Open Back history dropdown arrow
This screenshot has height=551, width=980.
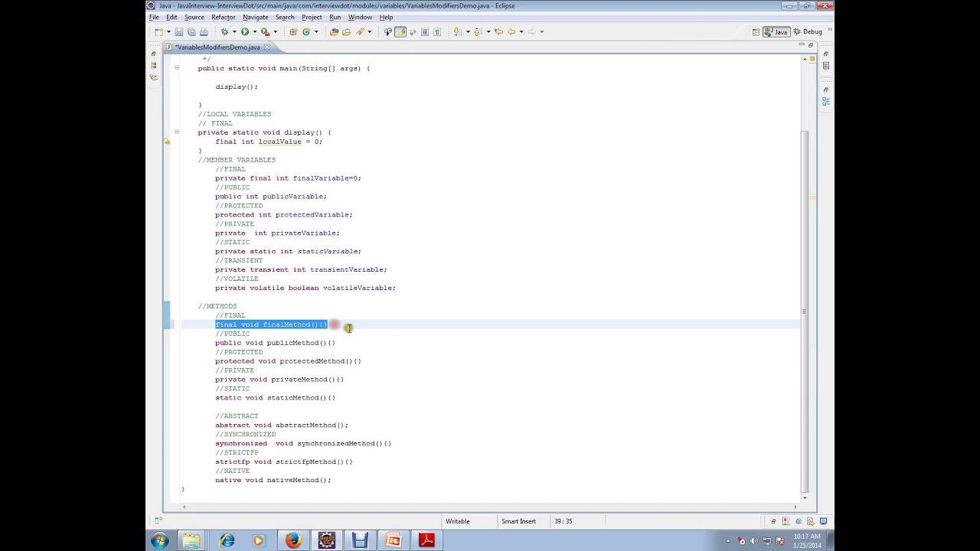click(x=521, y=31)
